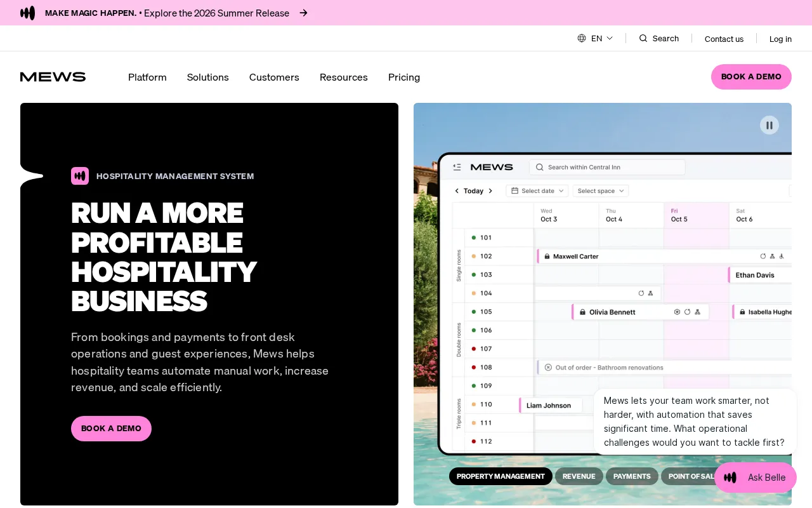
Task: Click room 112 row
Action: 499,441
